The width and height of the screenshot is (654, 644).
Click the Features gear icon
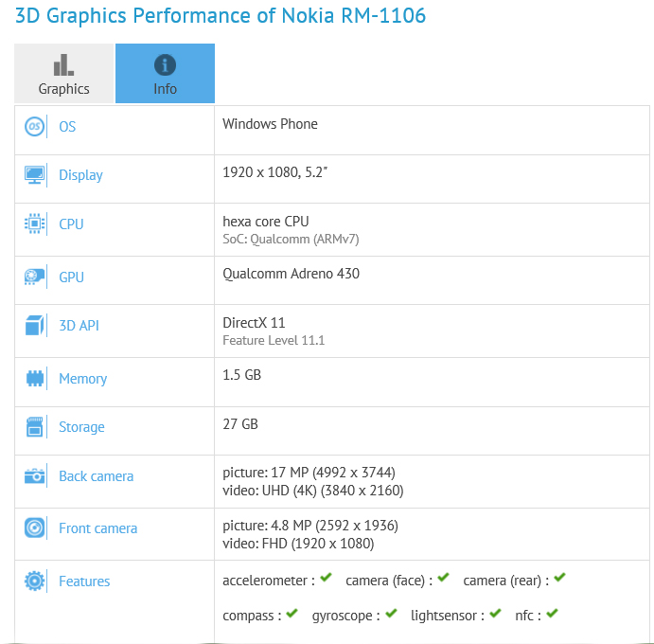click(35, 581)
